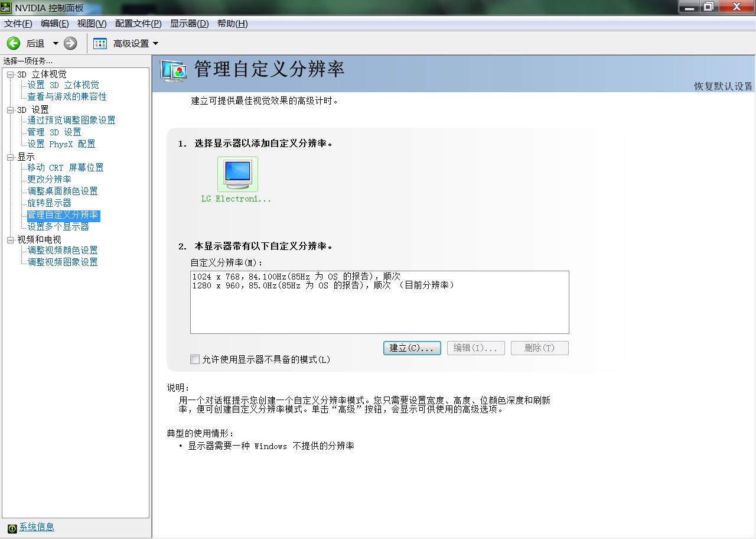Select 移动 CRT 屏幕位置 task
The image size is (756, 539).
click(66, 168)
